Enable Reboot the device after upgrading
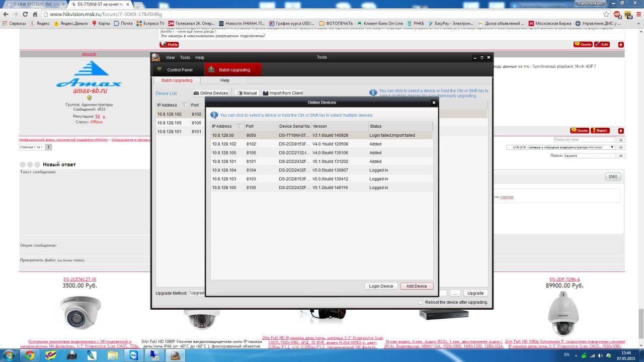 pos(421,302)
